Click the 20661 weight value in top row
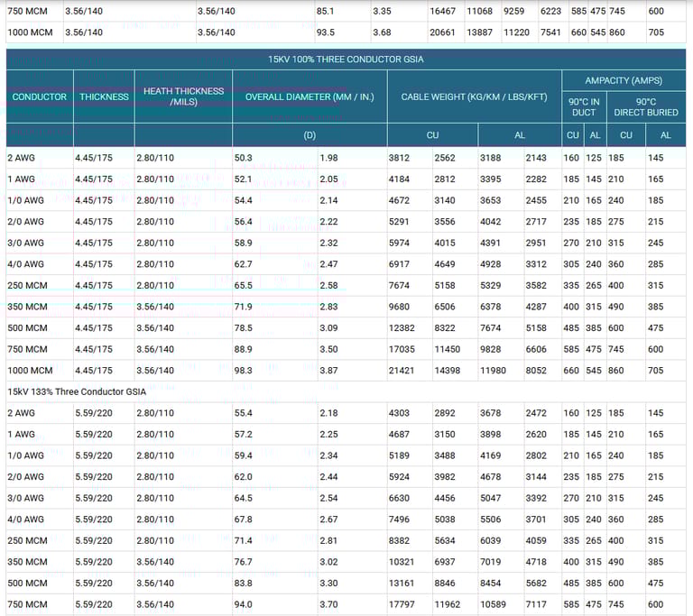This screenshot has width=693, height=616. click(443, 32)
